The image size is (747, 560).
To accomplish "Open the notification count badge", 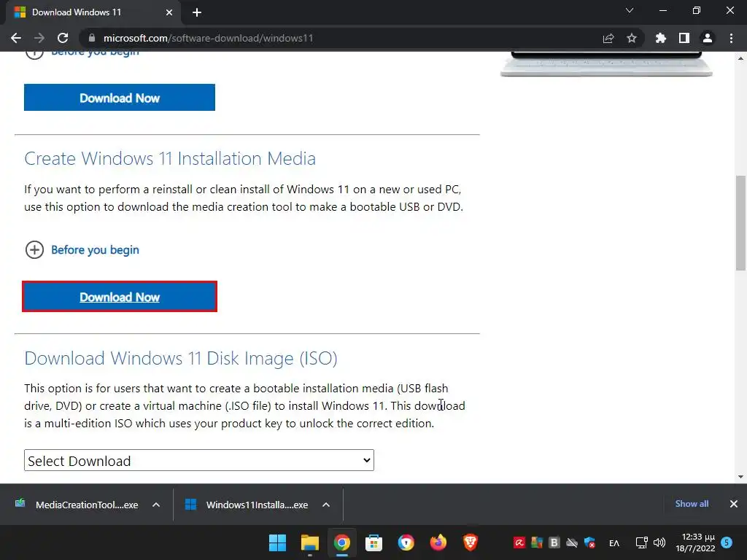I will pyautogui.click(x=727, y=542).
